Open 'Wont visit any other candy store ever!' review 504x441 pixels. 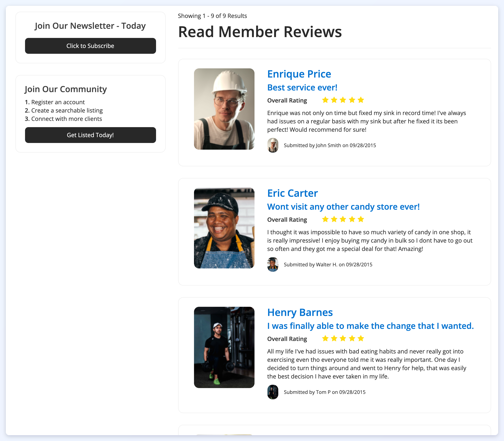[343, 207]
